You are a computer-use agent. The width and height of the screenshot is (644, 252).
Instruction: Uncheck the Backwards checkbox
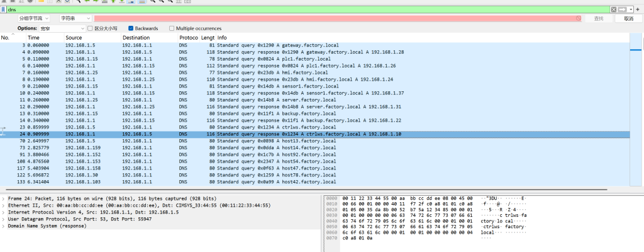[x=131, y=28]
